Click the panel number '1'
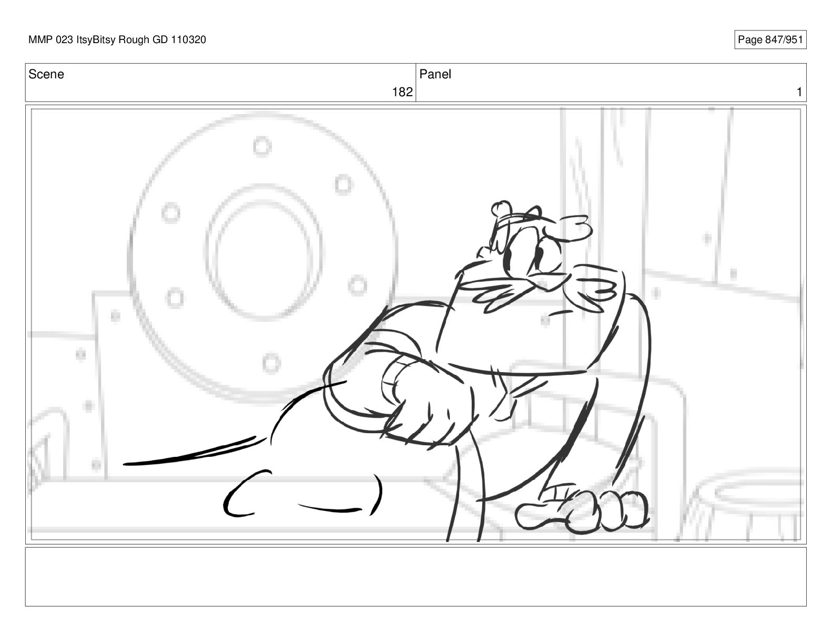Image resolution: width=832 pixels, height=644 pixels. coord(799,93)
